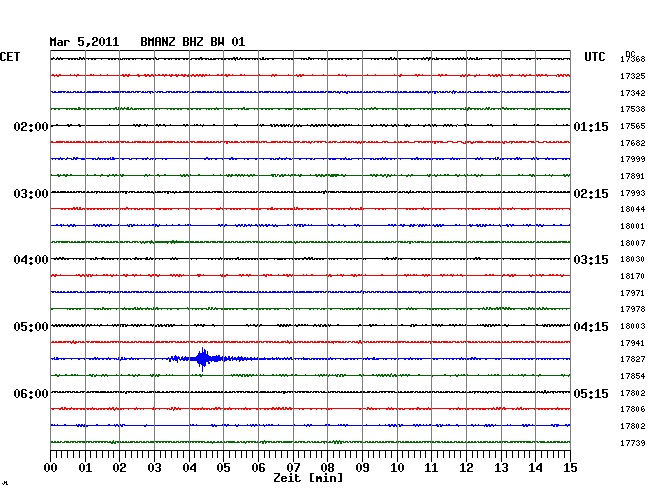Click the minute axis tick label '08'
Viewport: 650px width, 494px height.
(327, 468)
